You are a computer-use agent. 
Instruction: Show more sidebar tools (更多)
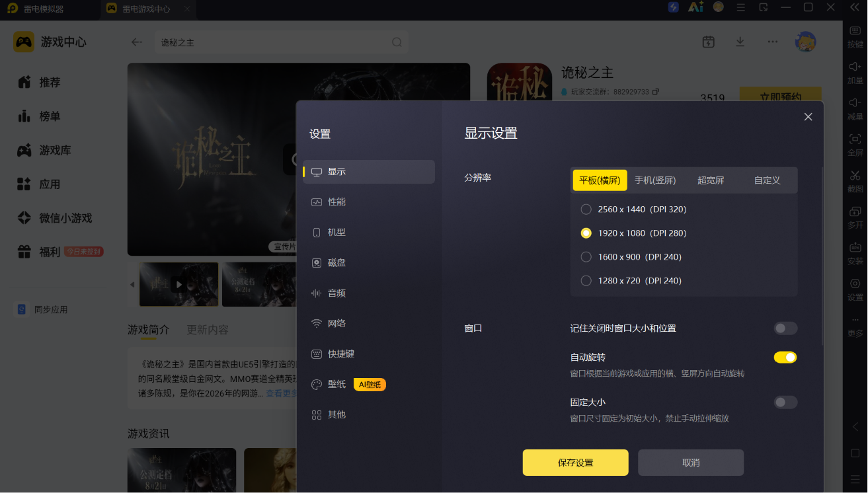855,326
